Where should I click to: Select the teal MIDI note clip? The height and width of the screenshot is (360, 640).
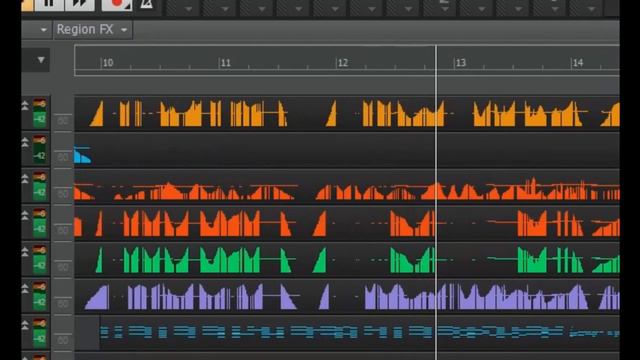tap(359, 332)
